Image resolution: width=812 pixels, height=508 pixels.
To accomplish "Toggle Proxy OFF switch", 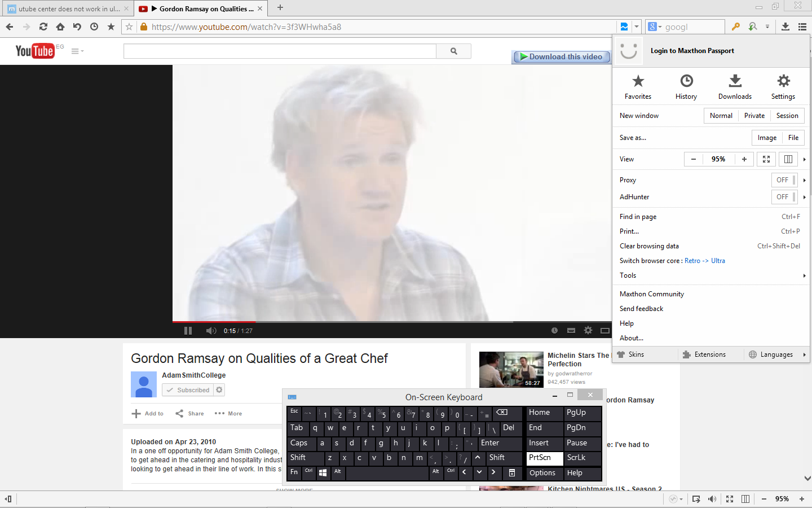I will (784, 180).
